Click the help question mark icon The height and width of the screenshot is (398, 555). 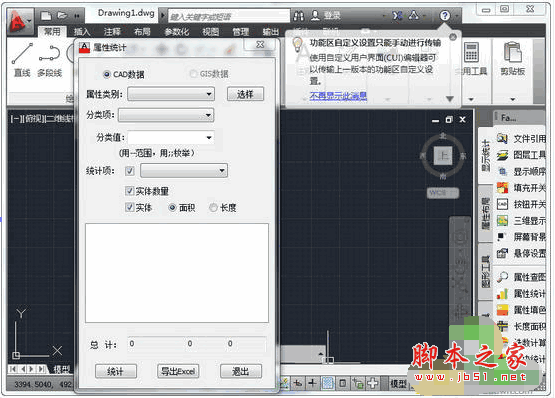(445, 16)
